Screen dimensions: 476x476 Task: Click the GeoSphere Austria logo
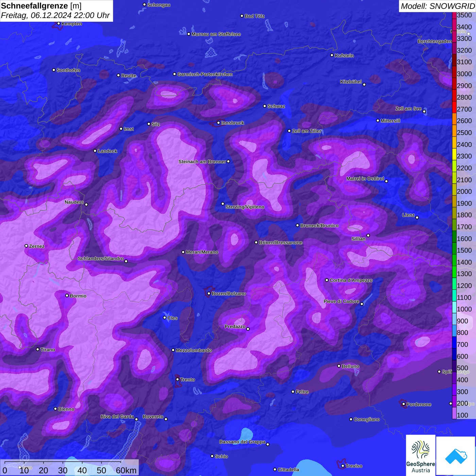pos(421,455)
